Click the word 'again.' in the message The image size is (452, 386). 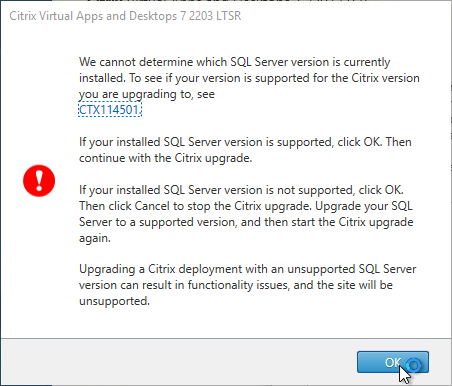pyautogui.click(x=95, y=238)
